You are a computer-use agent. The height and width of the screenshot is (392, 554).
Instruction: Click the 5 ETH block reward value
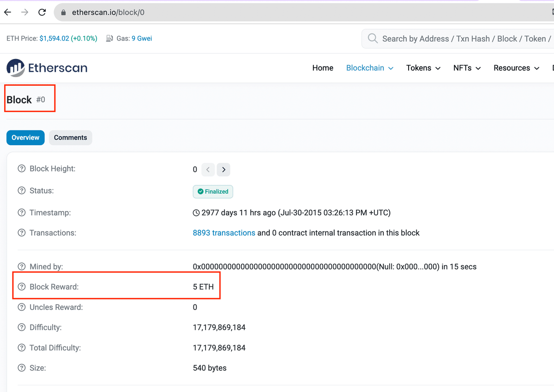(x=203, y=287)
